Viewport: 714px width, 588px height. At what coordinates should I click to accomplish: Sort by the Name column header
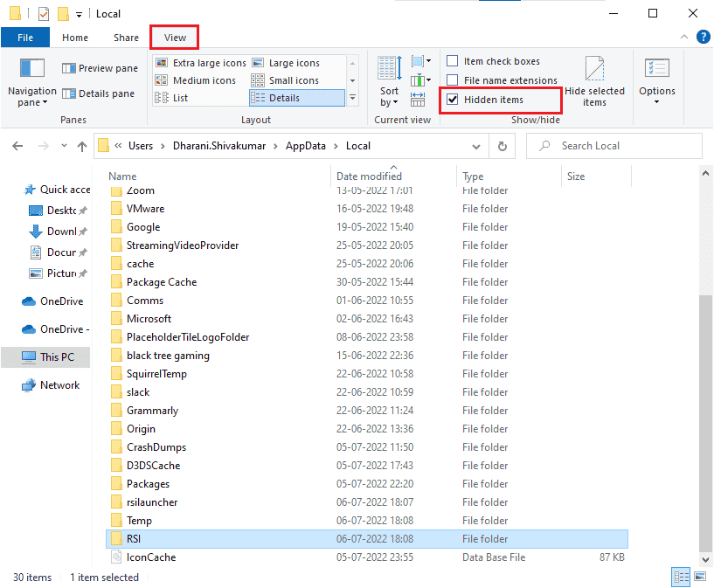pos(218,176)
